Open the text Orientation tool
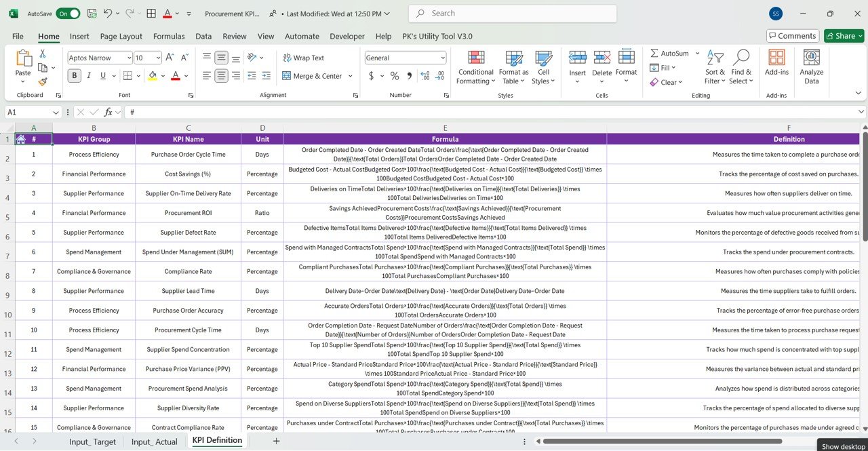This screenshot has width=868, height=451. 252,58
